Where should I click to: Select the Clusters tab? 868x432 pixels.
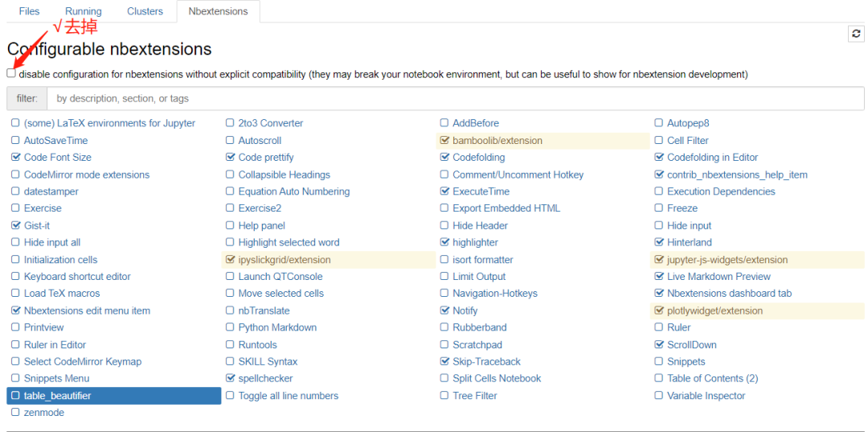(145, 11)
